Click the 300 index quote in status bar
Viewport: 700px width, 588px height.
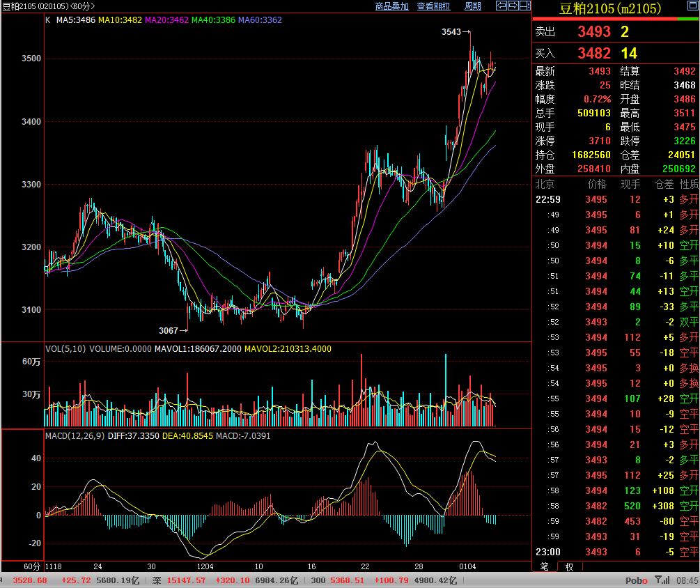tap(318, 580)
